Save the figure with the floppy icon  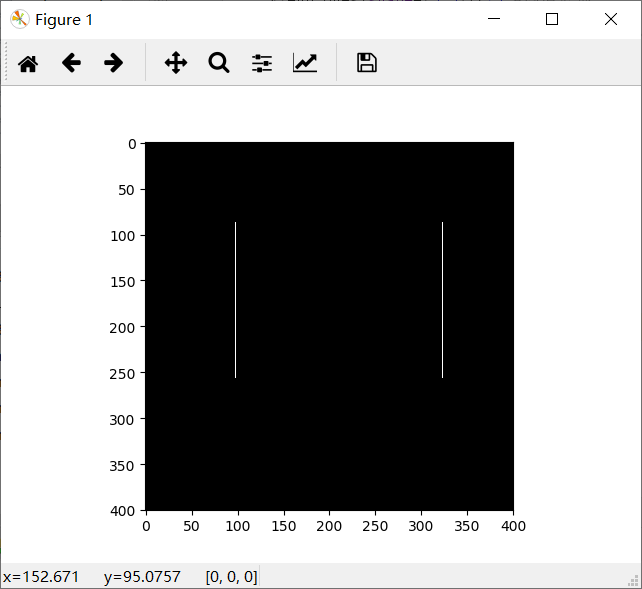tap(367, 63)
